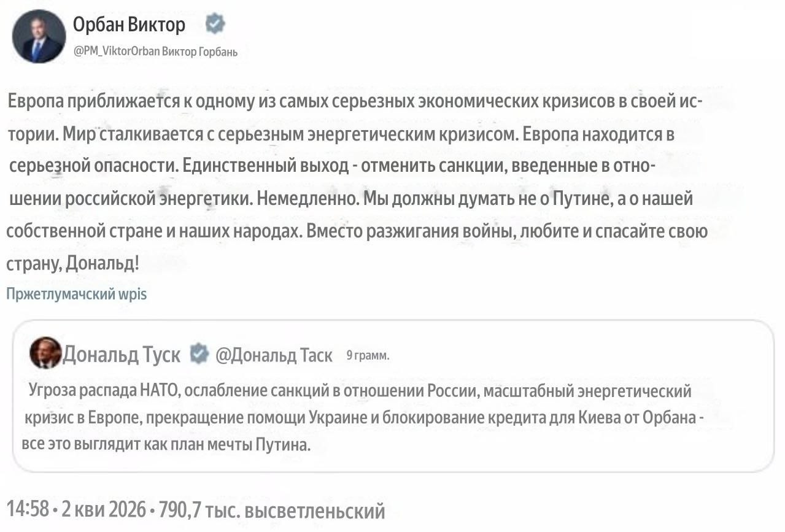Click the 14:58 post time
The width and height of the screenshot is (785, 532).
coord(28,509)
